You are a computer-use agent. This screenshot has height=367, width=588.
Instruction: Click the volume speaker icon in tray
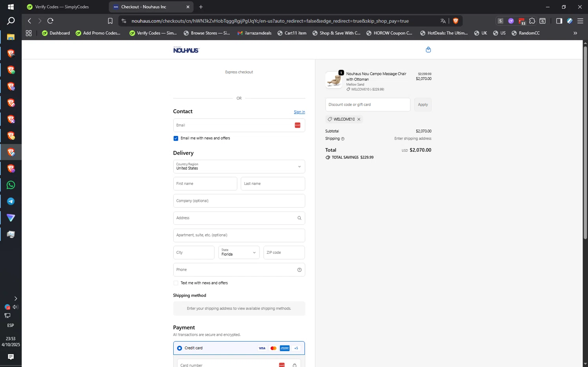tap(15, 307)
